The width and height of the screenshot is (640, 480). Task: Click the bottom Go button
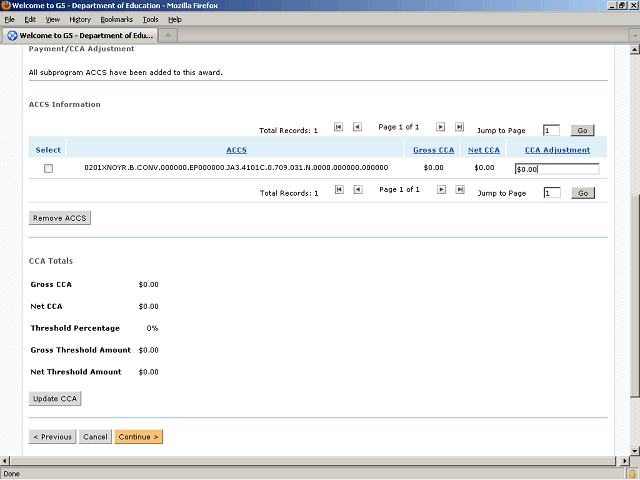[x=582, y=193]
